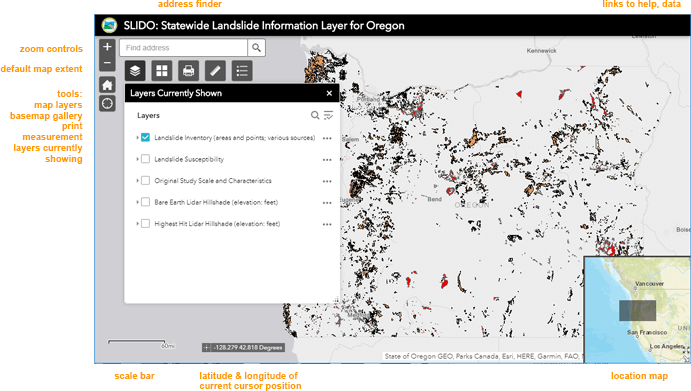Enable Original Study Scale and Characteristics layer
This screenshot has height=391, width=691.
coord(145,181)
